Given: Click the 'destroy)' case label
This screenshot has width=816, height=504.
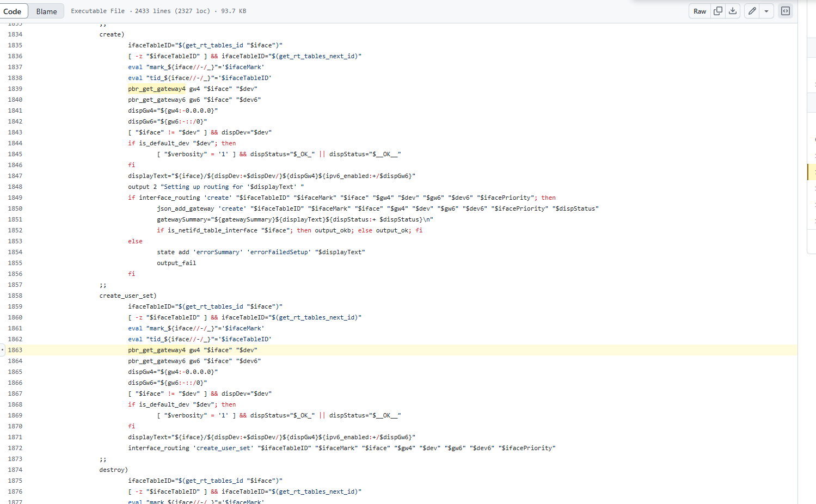Looking at the screenshot, I should click(x=114, y=470).
